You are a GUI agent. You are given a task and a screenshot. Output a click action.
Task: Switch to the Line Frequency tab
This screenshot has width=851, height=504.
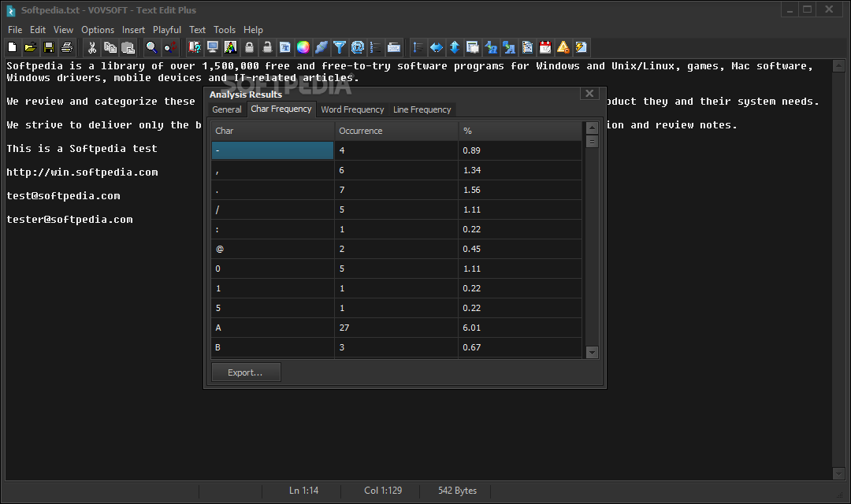422,109
